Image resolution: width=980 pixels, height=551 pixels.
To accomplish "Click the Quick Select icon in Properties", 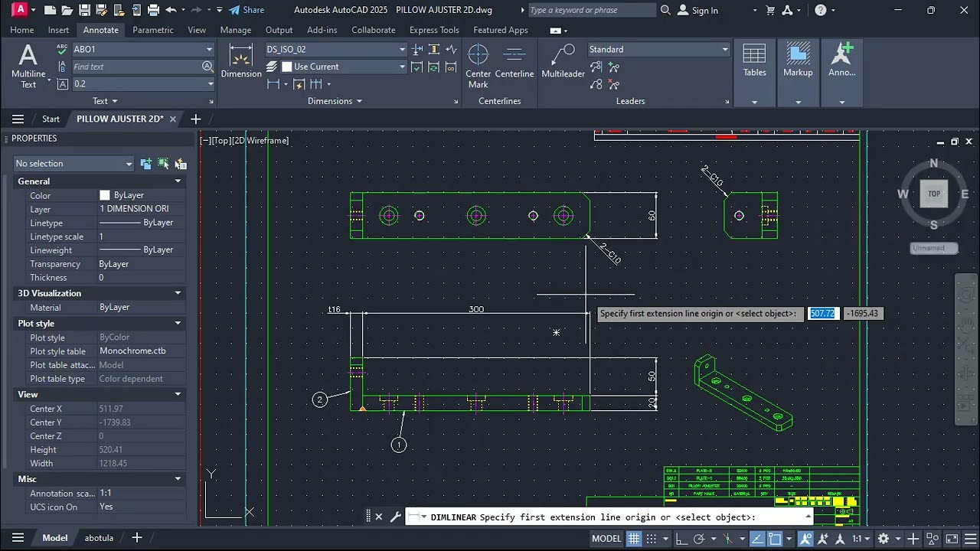I will [181, 164].
